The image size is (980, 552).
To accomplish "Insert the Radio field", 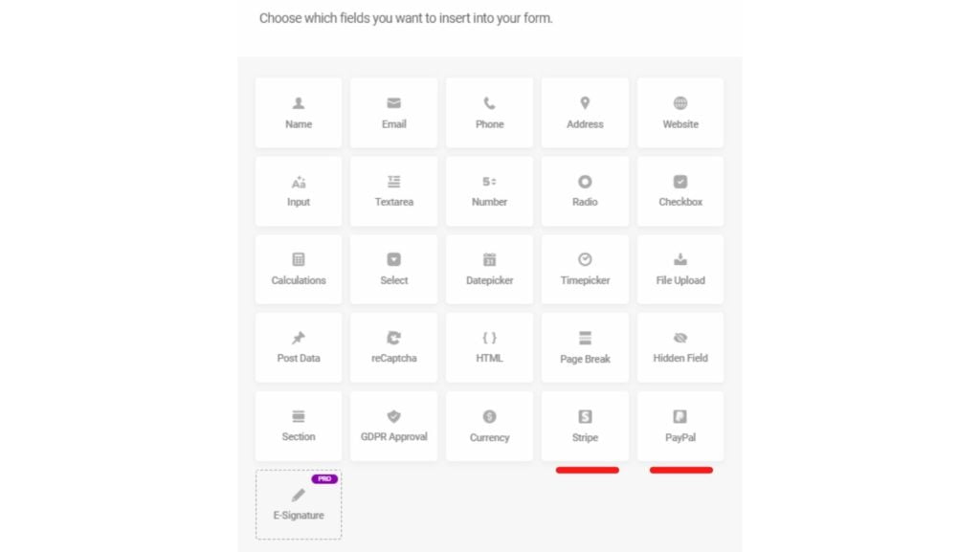I will point(585,191).
